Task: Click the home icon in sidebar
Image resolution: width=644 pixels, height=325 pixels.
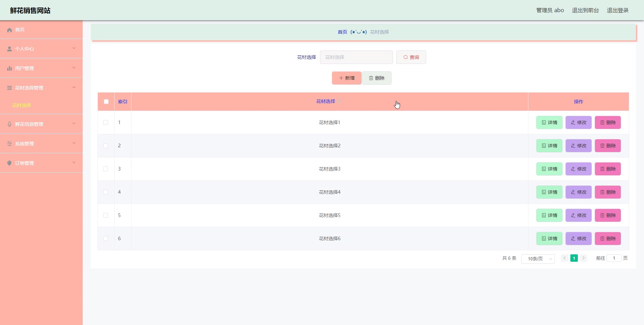Action: pyautogui.click(x=9, y=30)
